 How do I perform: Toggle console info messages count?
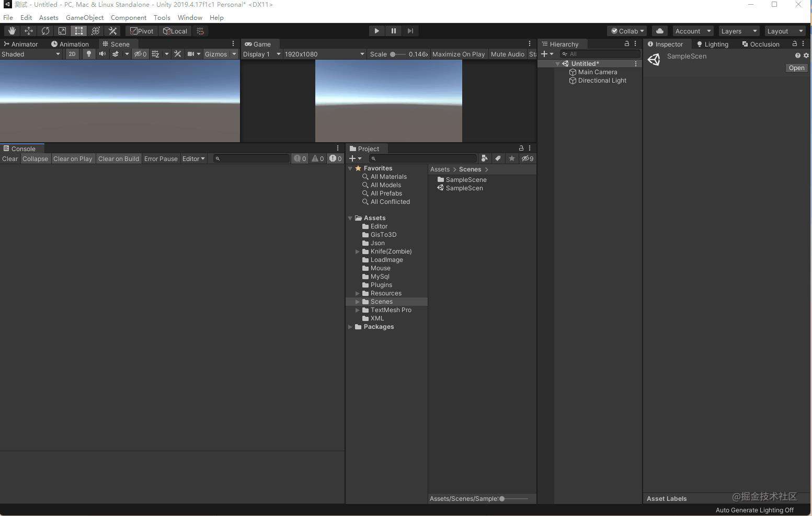coord(300,158)
